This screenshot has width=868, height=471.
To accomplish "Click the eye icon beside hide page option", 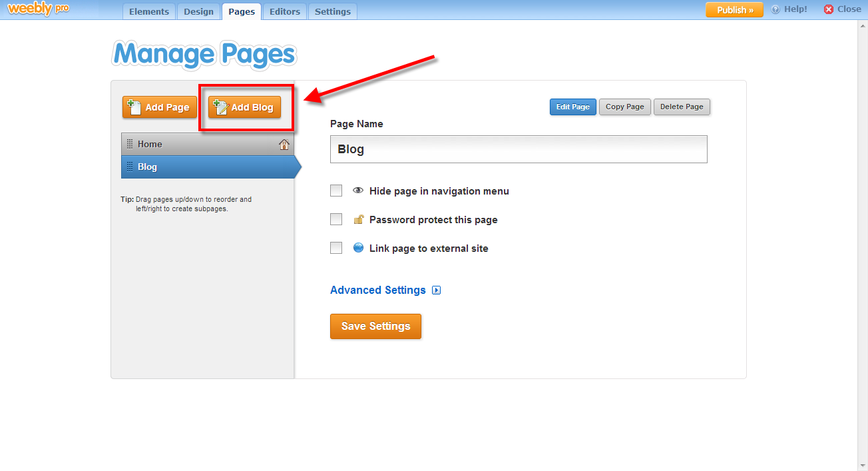I will [x=358, y=191].
